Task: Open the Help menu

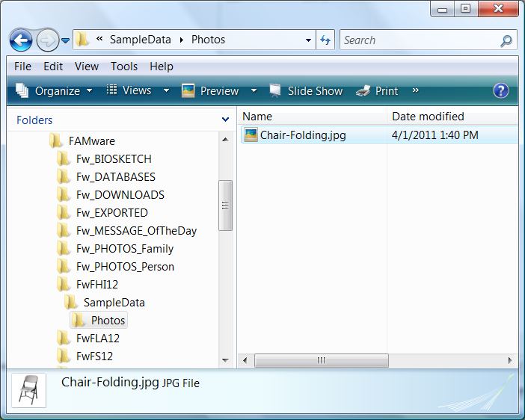Action: [x=162, y=67]
